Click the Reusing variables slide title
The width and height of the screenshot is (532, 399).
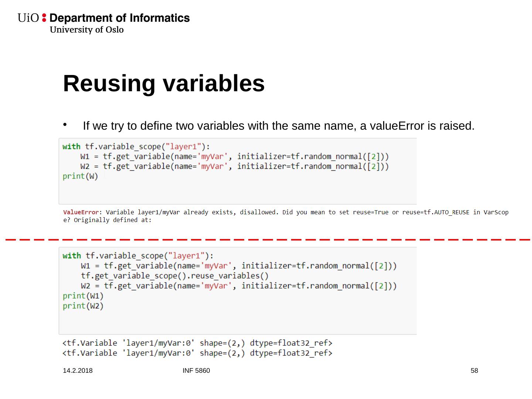(164, 83)
